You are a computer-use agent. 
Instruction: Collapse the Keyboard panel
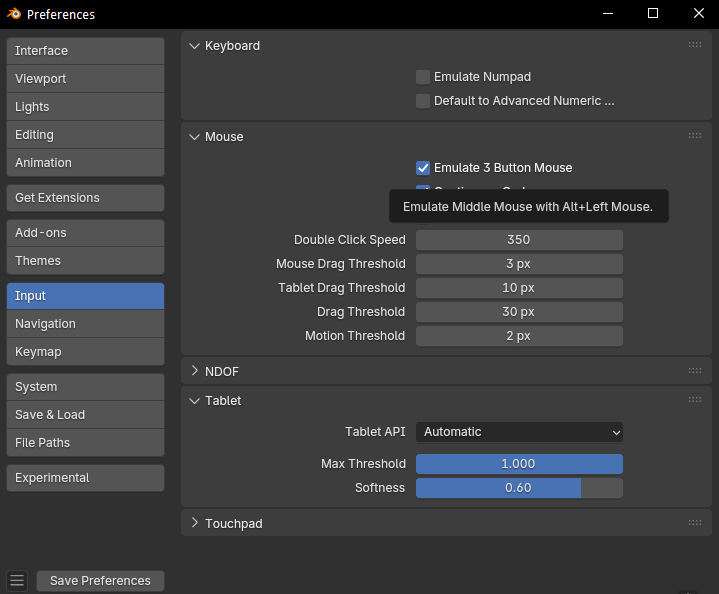(194, 46)
